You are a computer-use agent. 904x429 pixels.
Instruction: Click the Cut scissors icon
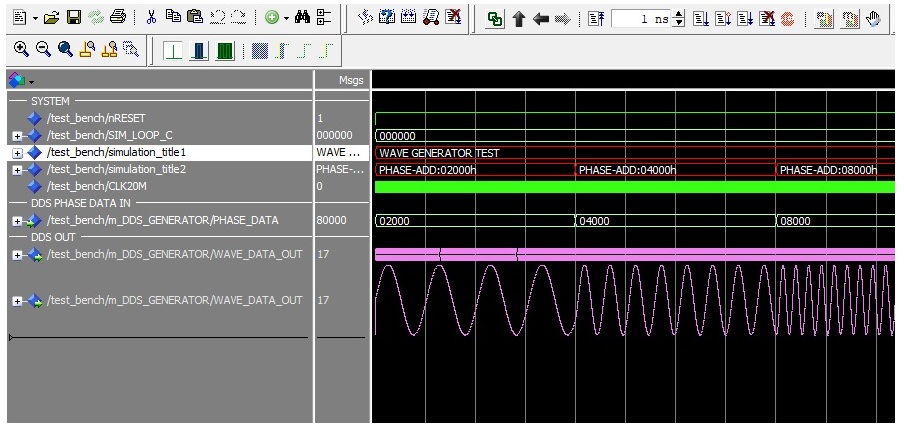[151, 18]
